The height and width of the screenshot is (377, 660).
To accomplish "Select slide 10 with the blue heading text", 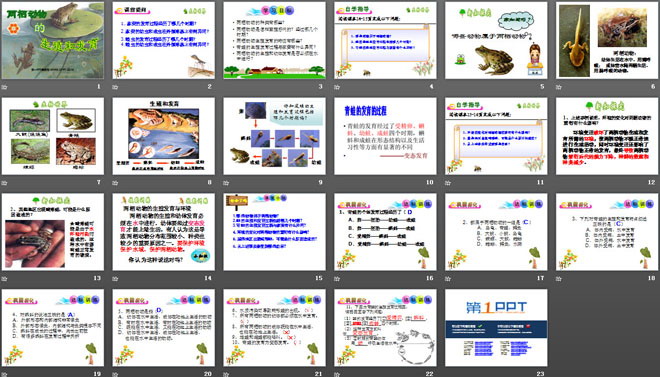I will coord(385,136).
